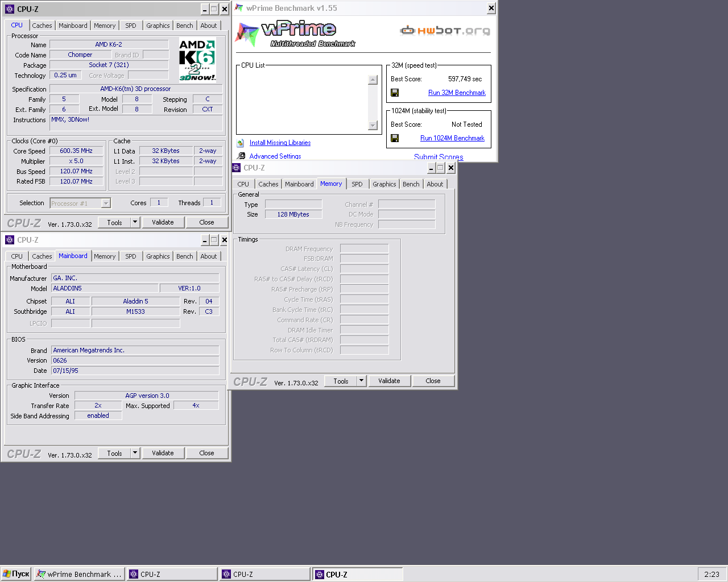Click the Chipset field showing Aladdin 5
Image resolution: width=728 pixels, height=582 pixels.
[135, 301]
